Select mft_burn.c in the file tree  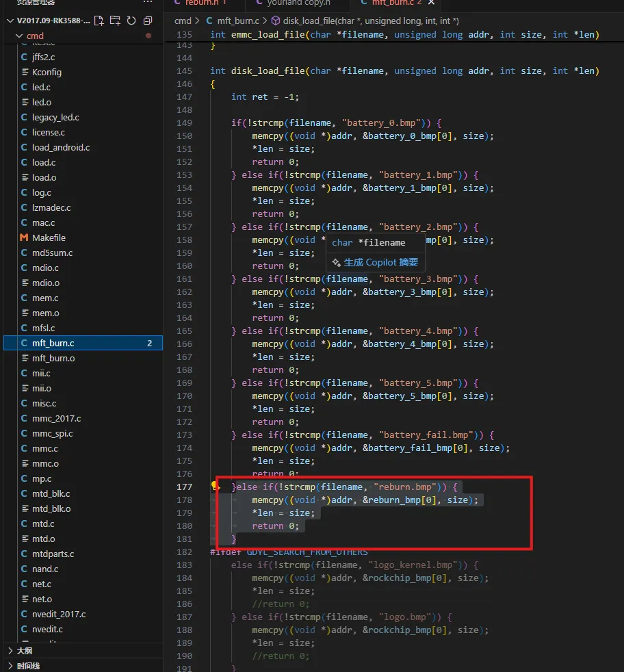(x=83, y=343)
